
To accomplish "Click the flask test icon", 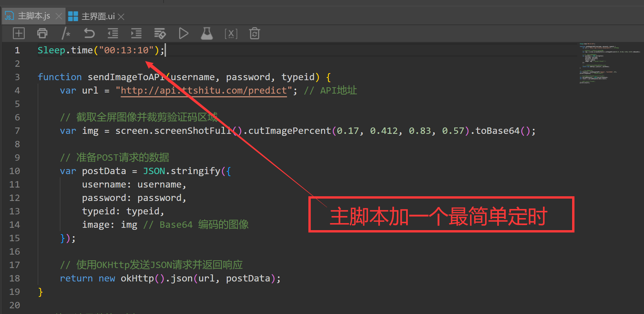I will (207, 33).
